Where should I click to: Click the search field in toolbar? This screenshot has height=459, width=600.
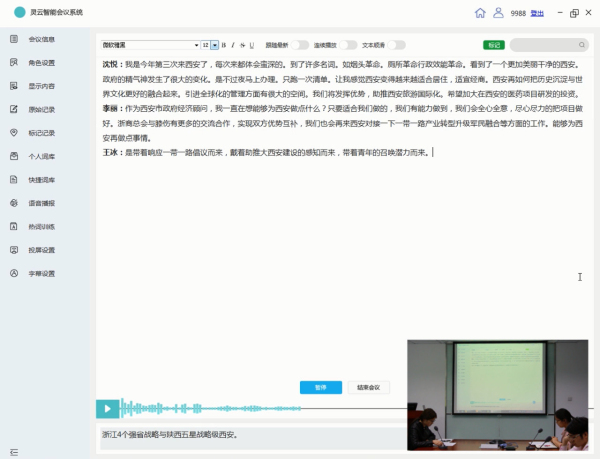(x=548, y=45)
